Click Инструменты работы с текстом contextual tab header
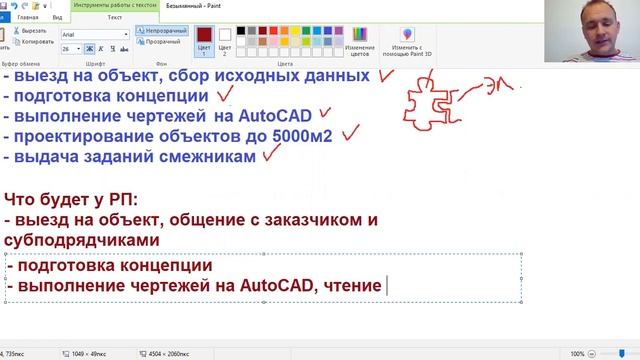The height and width of the screenshot is (360, 640). pyautogui.click(x=115, y=5)
